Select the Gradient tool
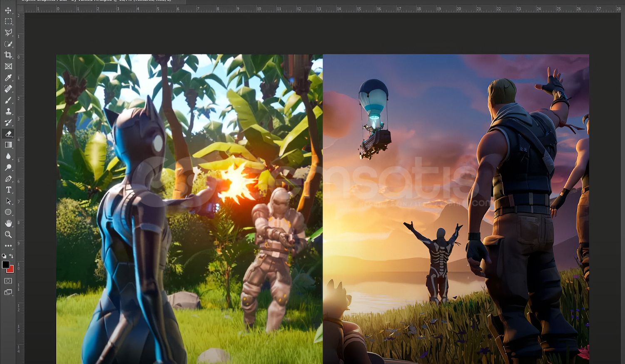 tap(8, 145)
